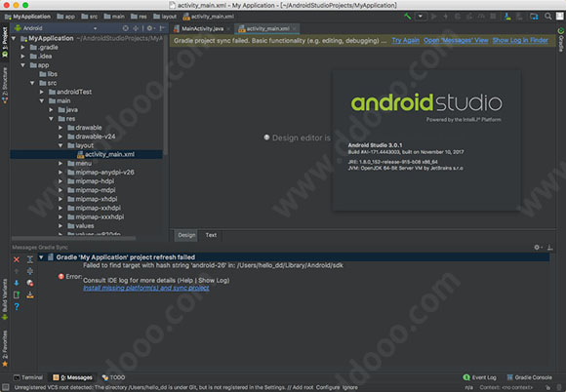This screenshot has width=566, height=392.
Task: Click the red X close icon in Messages
Action: tap(17, 259)
